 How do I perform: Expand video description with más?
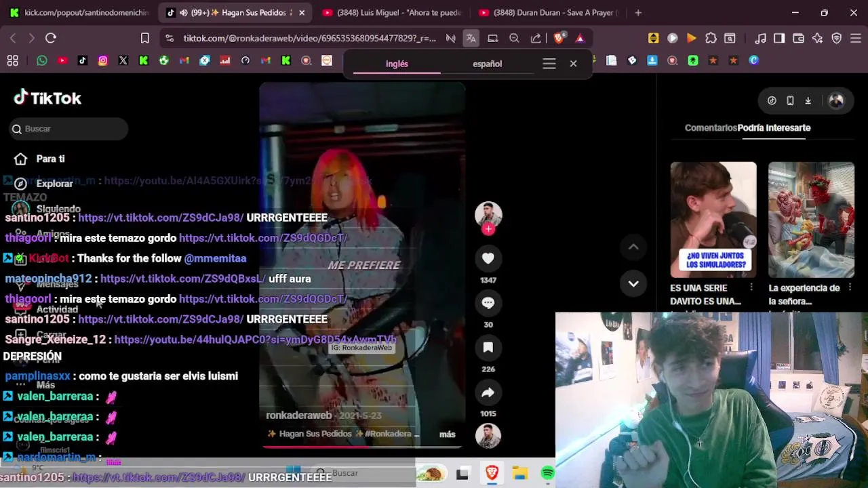pos(447,434)
